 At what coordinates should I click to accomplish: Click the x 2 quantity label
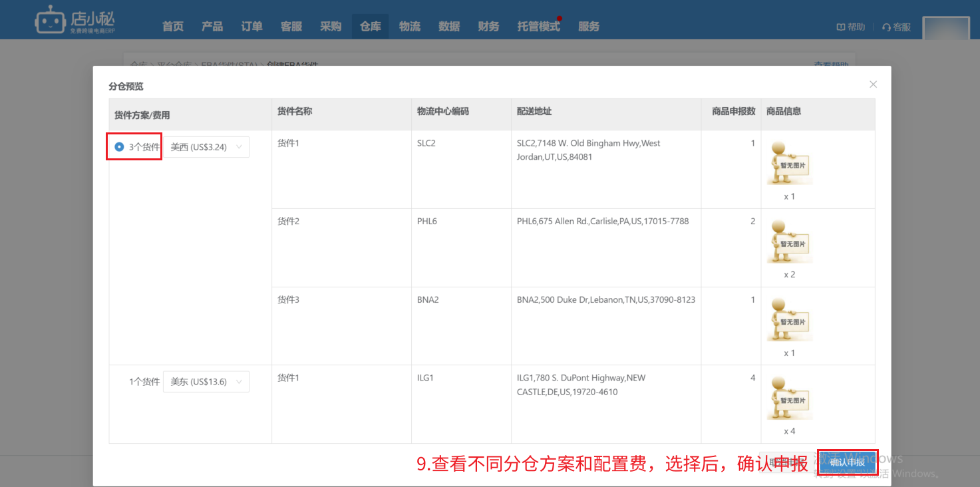[789, 274]
